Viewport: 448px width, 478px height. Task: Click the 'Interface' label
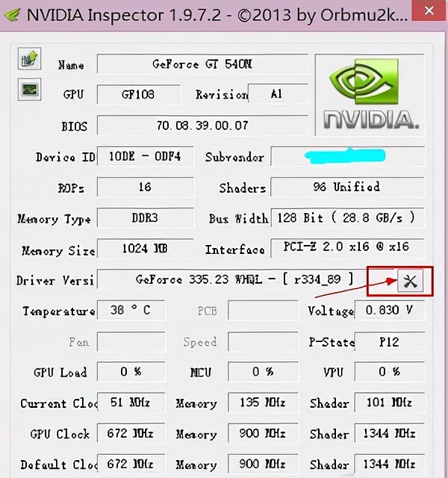[234, 249]
